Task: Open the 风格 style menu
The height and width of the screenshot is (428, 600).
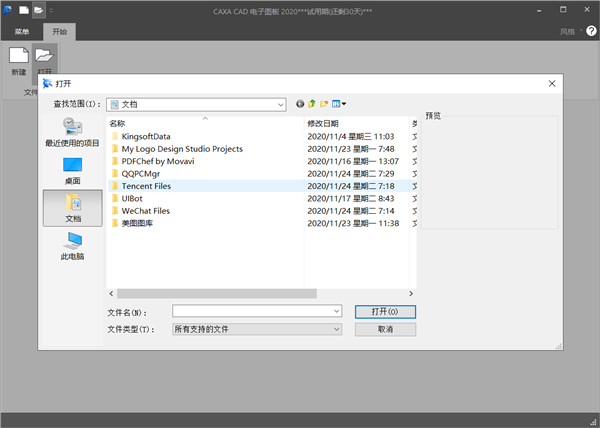Action: (x=571, y=31)
